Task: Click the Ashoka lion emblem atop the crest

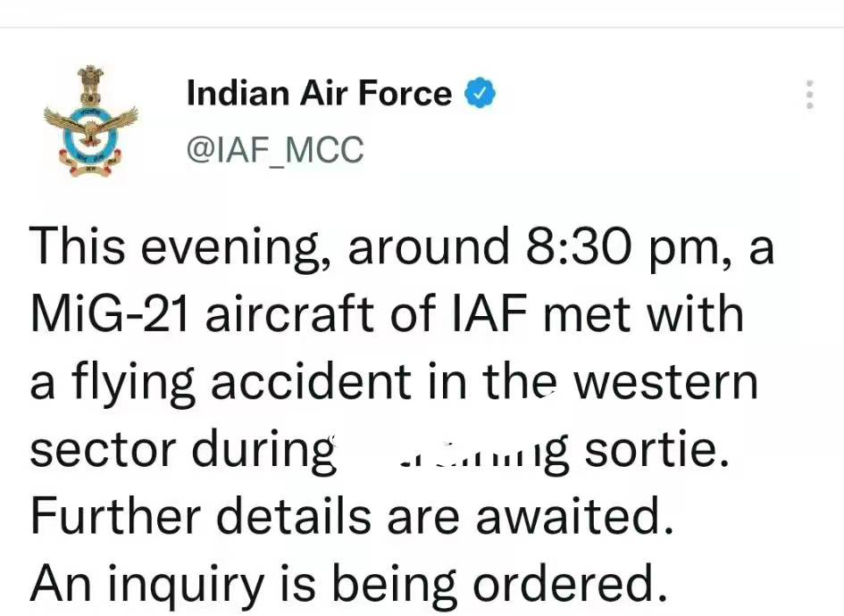Action: click(90, 85)
